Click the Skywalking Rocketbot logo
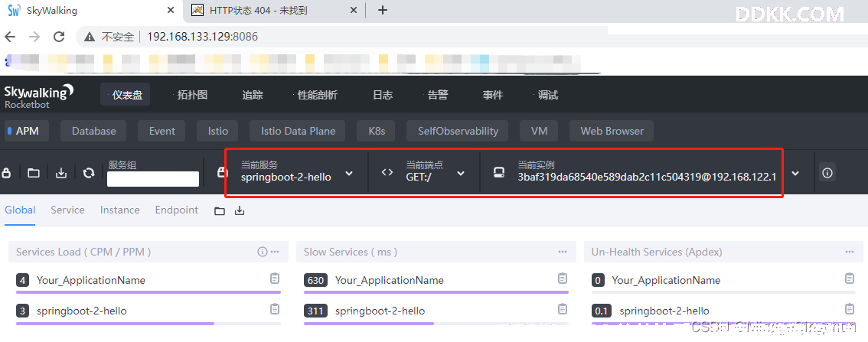 pos(39,96)
